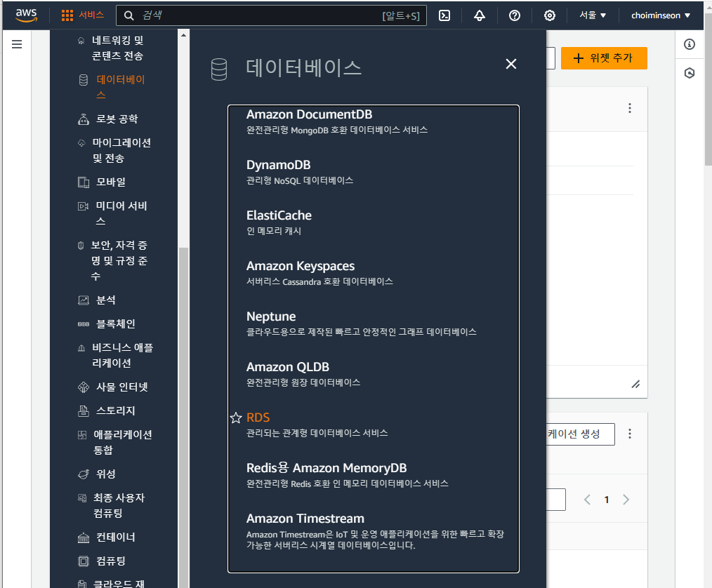Click the 위젯 추가 button
Viewport: 712px width, 588px height.
point(604,58)
